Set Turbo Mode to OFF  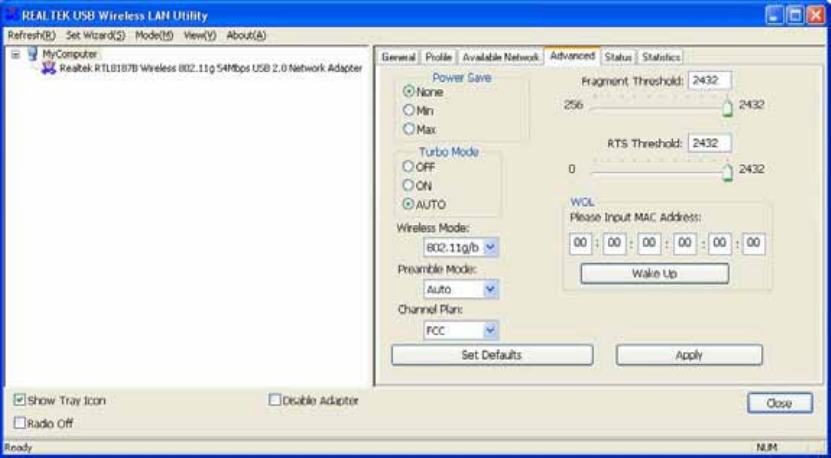(408, 166)
